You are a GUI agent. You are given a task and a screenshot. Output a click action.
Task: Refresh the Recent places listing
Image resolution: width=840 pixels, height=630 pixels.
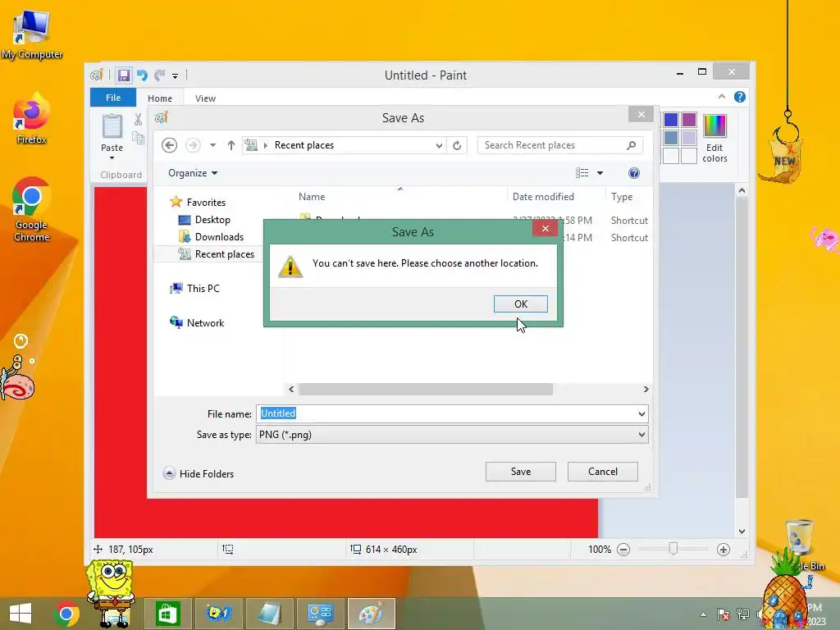coord(456,145)
